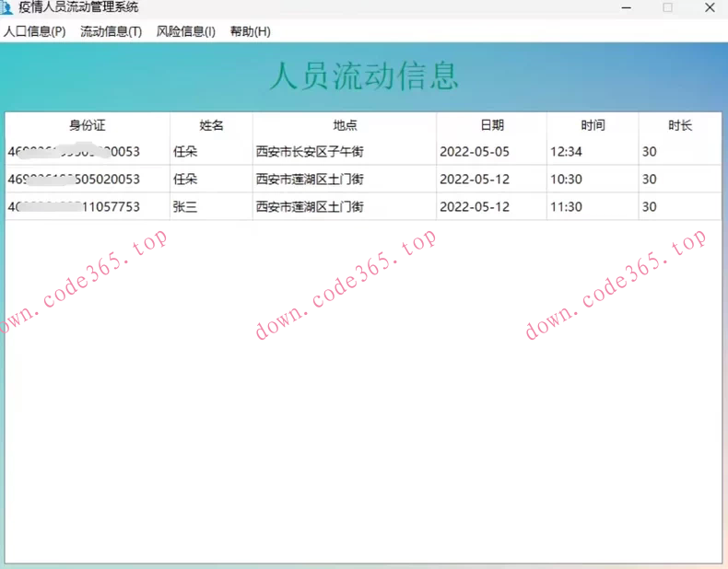Click the app icon in title bar

tap(6, 7)
